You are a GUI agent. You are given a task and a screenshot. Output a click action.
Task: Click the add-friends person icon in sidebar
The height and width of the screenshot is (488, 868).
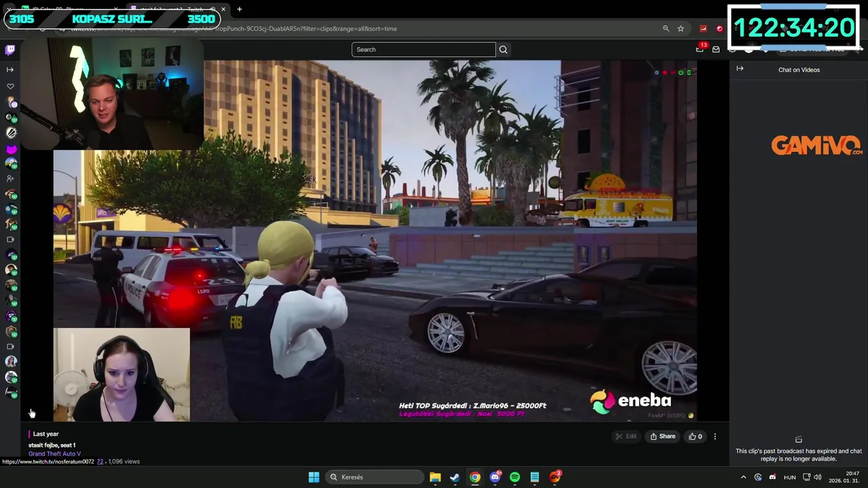10,179
